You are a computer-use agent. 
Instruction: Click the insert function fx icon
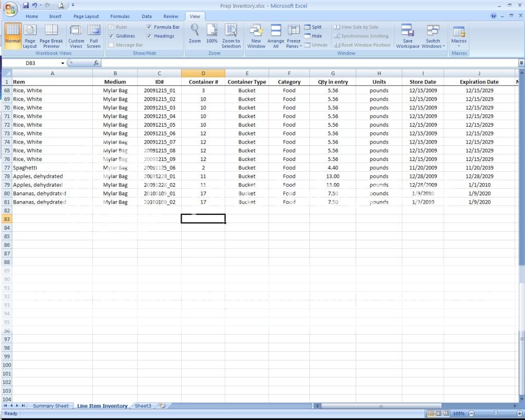click(96, 63)
